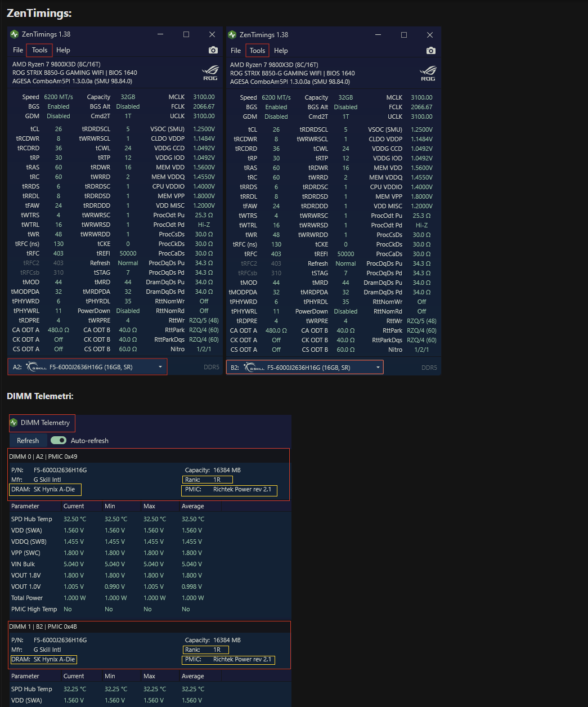This screenshot has width=588, height=707.
Task: Click the 'PMIC High Temp' row label
Action: point(34,609)
